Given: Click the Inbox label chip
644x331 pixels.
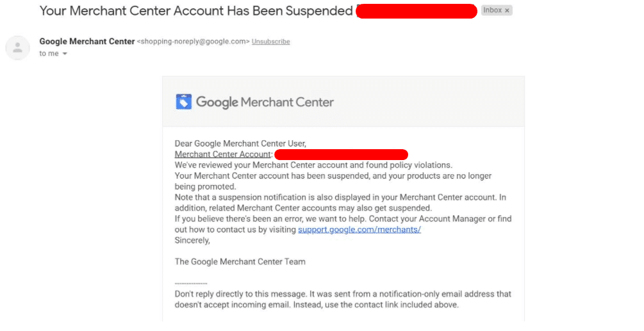Looking at the screenshot, I should (x=492, y=11).
